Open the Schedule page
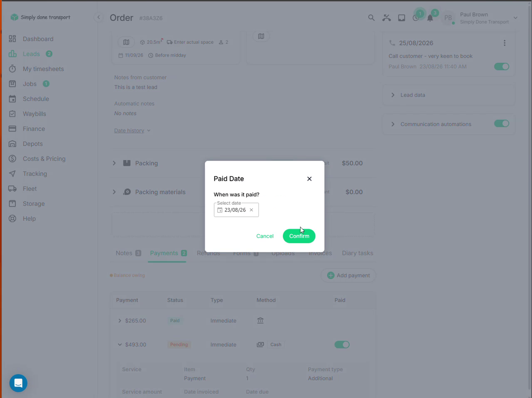 36,99
